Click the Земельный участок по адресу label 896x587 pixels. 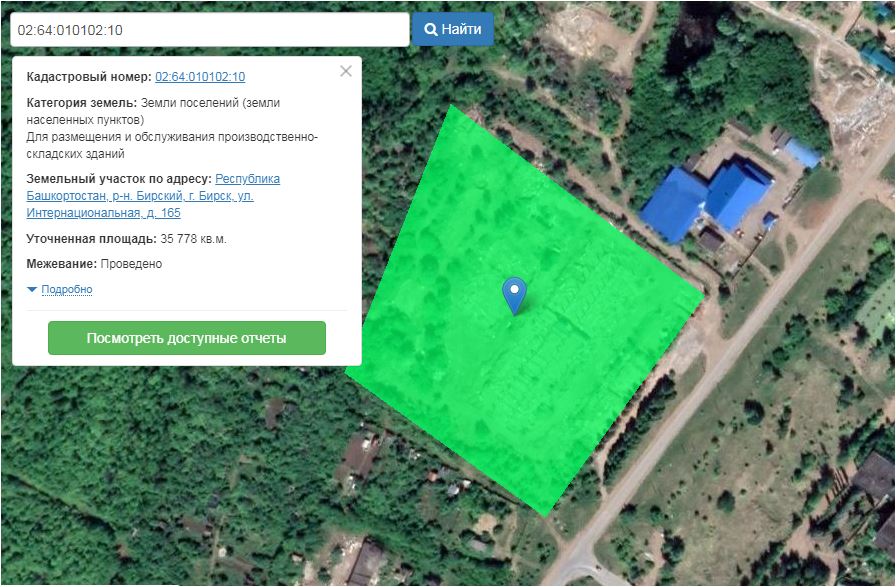(119, 179)
